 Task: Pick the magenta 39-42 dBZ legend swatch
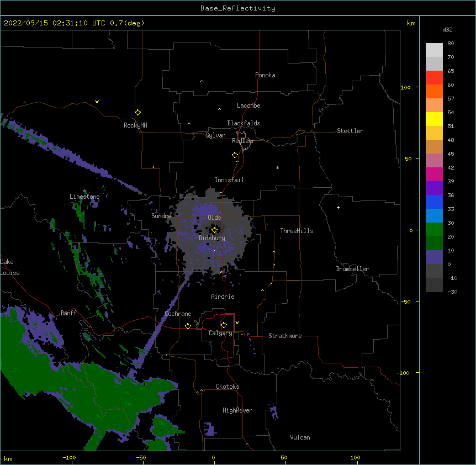click(434, 174)
